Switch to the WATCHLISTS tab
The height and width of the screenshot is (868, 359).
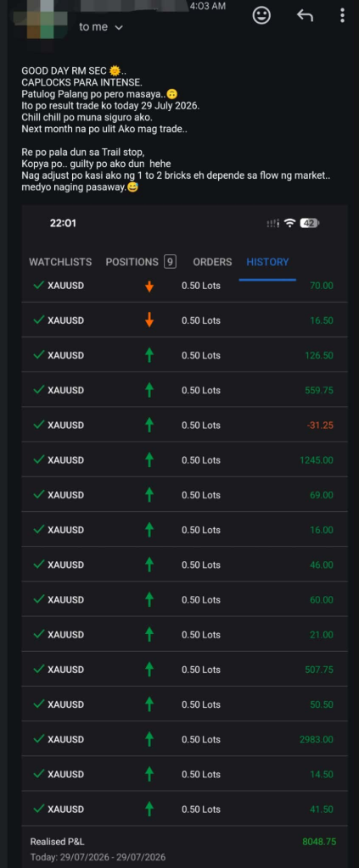pyautogui.click(x=60, y=262)
